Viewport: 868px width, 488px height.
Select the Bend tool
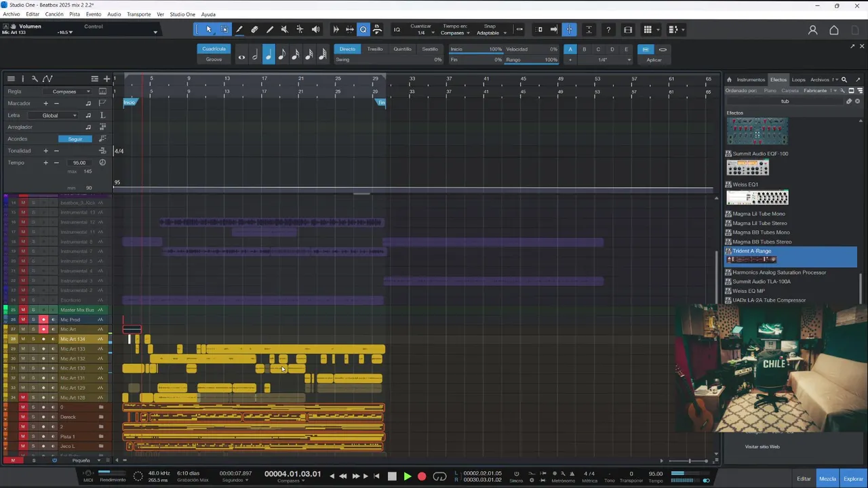(x=300, y=29)
